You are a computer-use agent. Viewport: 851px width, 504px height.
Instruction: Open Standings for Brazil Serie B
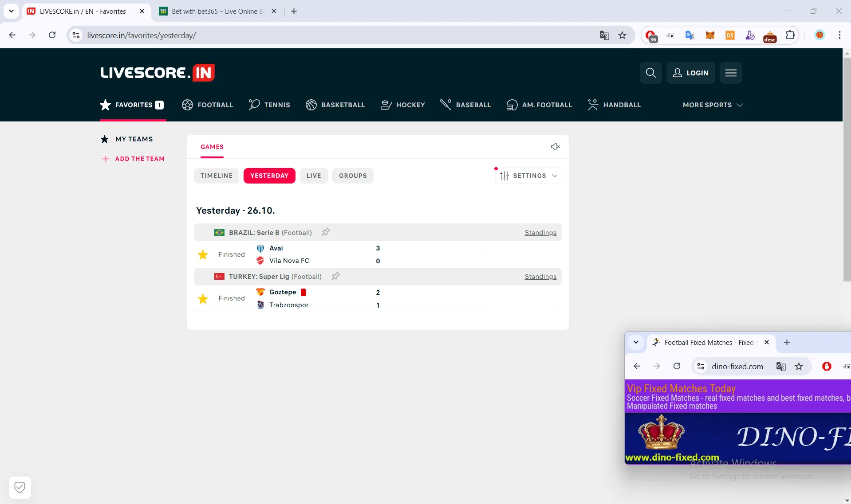pos(540,233)
